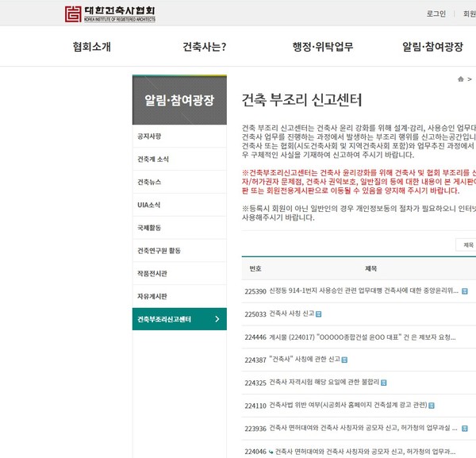Viewport: 476px width, 458px height.
Task: Select 건축뉴스 in the sidebar
Action: [x=179, y=182]
